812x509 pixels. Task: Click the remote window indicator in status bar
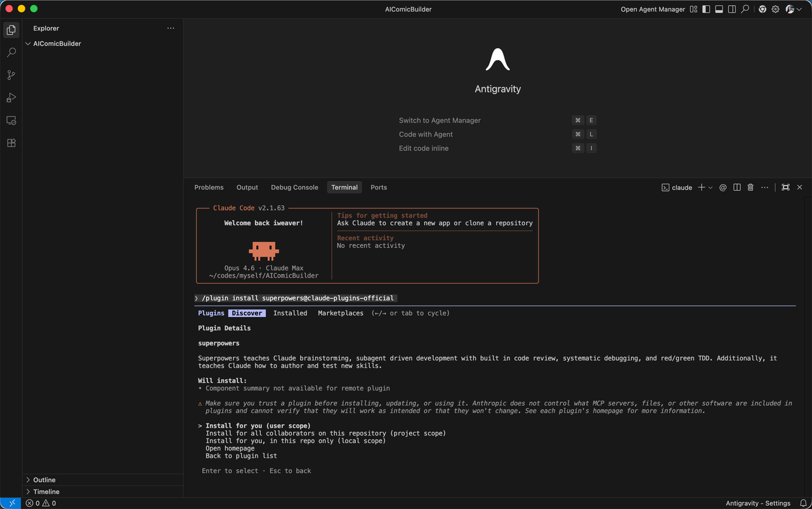[x=12, y=503]
